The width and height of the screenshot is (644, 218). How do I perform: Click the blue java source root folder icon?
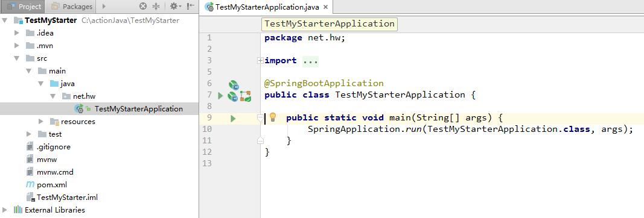54,84
